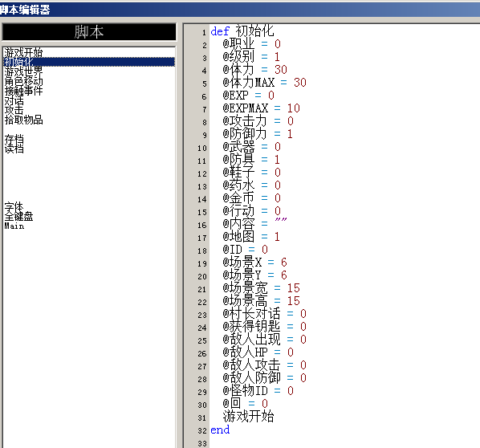Click the 'end' keyword on line 32

(x=220, y=430)
